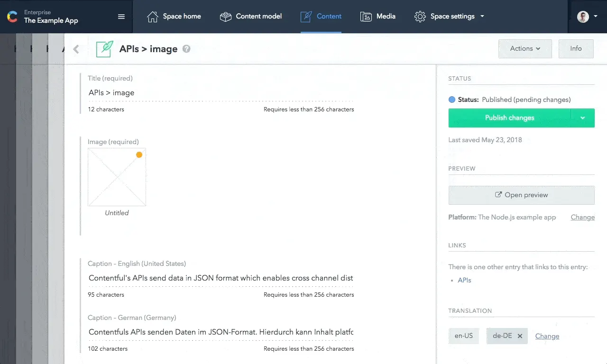
Task: Click the Publish changes button
Action: pos(510,118)
